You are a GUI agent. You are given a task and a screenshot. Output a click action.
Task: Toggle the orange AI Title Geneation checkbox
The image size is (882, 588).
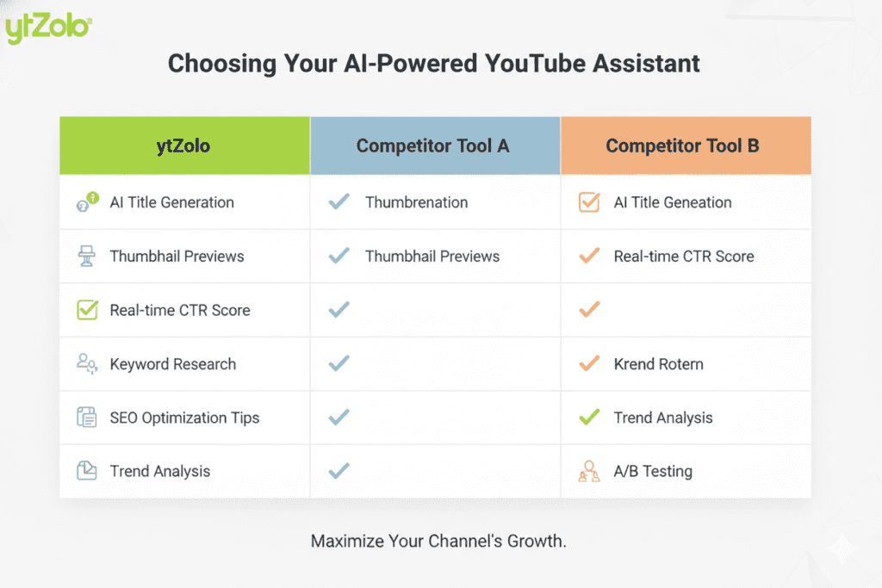[589, 203]
